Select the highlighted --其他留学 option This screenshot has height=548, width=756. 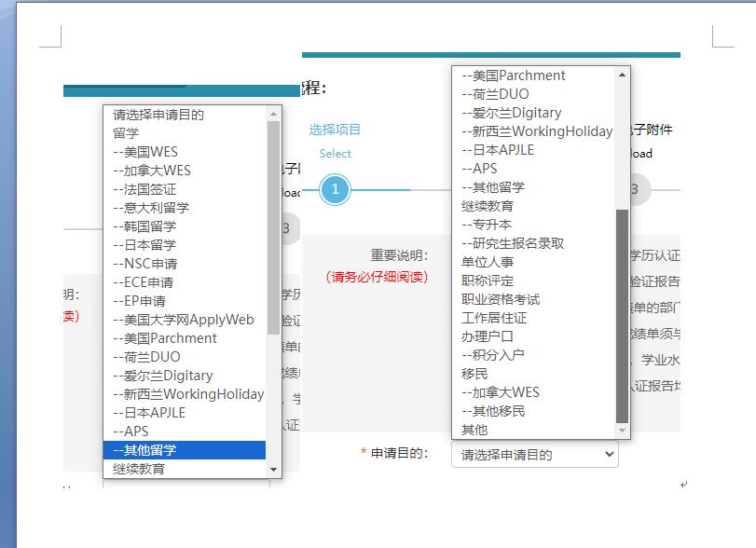click(x=185, y=450)
